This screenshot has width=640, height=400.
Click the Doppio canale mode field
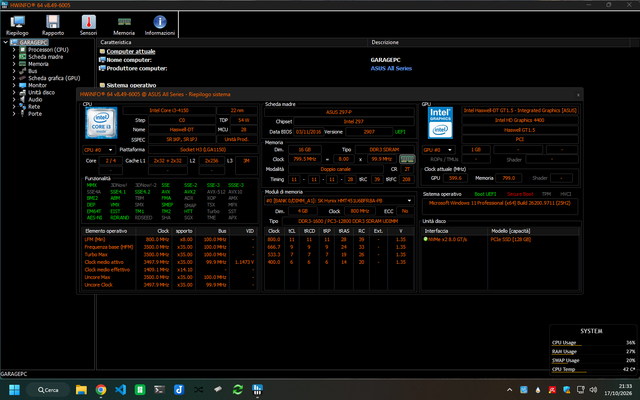click(336, 169)
